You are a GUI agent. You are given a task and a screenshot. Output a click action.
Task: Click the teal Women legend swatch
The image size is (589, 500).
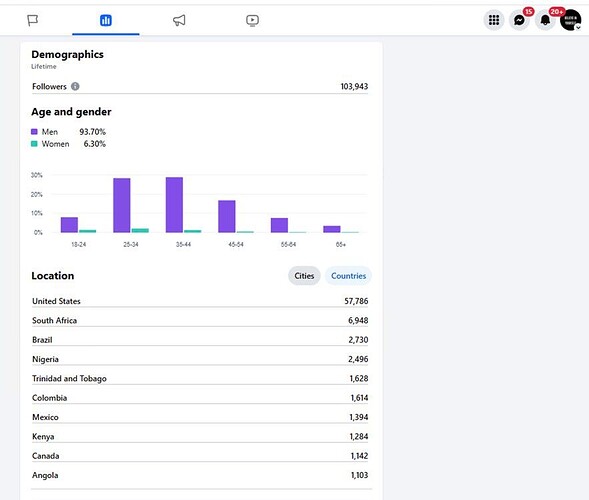(34, 144)
